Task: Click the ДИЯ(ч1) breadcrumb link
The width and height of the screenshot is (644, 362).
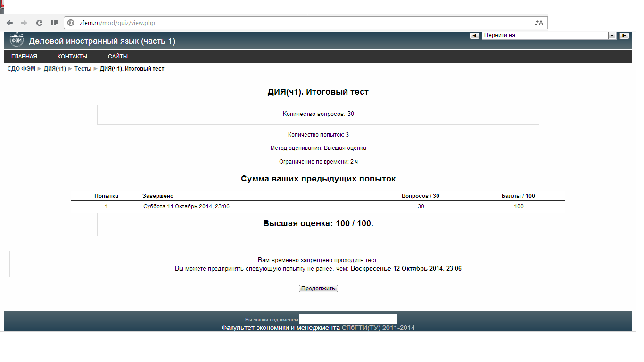Action: (x=55, y=69)
